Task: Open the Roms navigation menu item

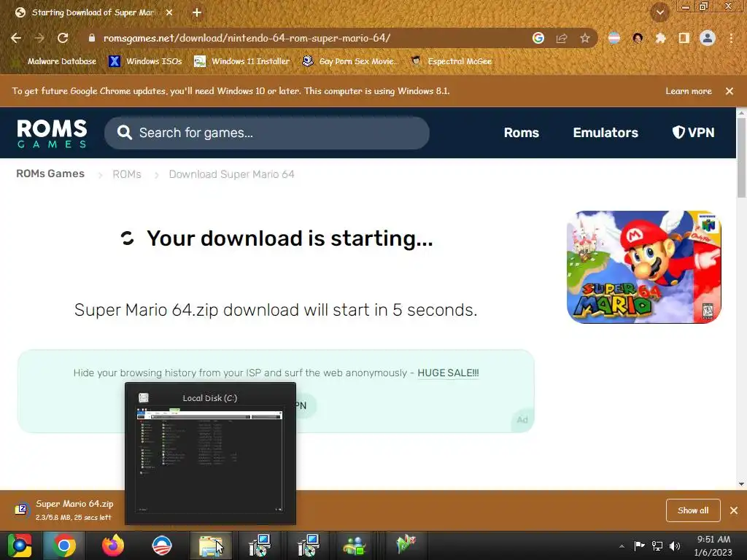Action: (521, 133)
